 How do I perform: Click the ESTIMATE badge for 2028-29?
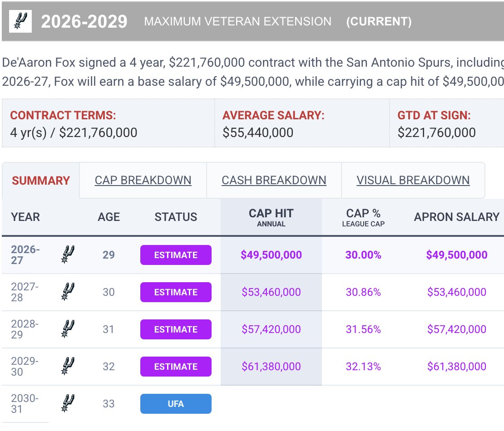176,329
